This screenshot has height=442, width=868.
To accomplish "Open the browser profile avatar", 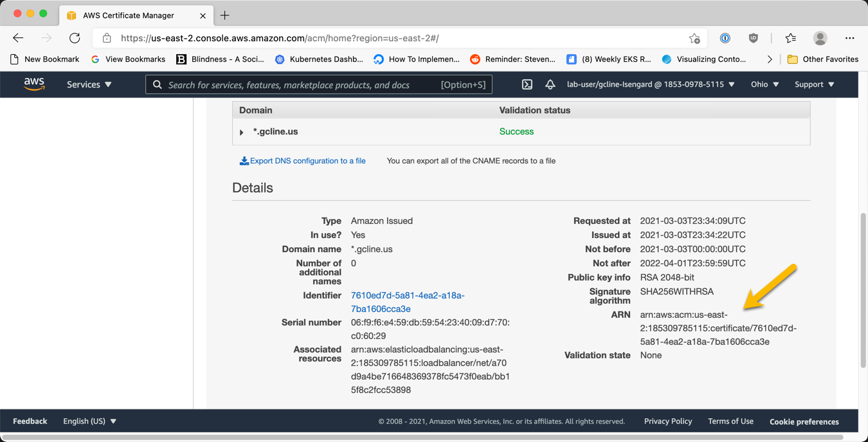I will tap(820, 38).
